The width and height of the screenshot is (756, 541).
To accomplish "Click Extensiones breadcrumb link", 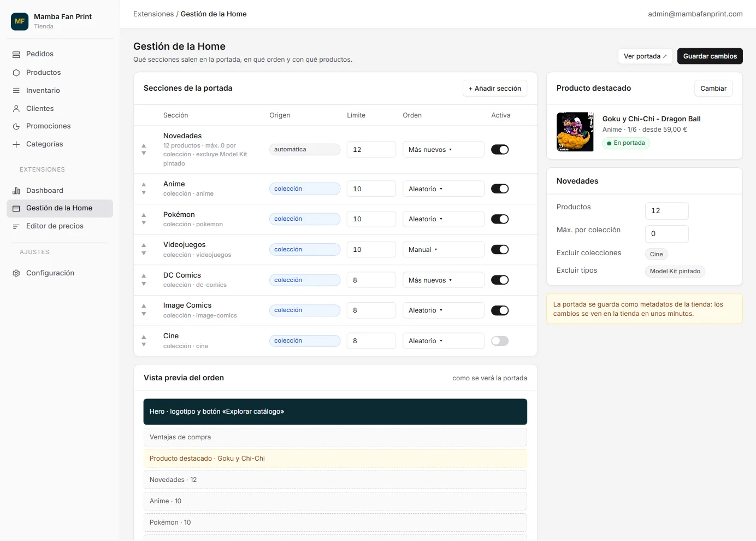I will [153, 14].
